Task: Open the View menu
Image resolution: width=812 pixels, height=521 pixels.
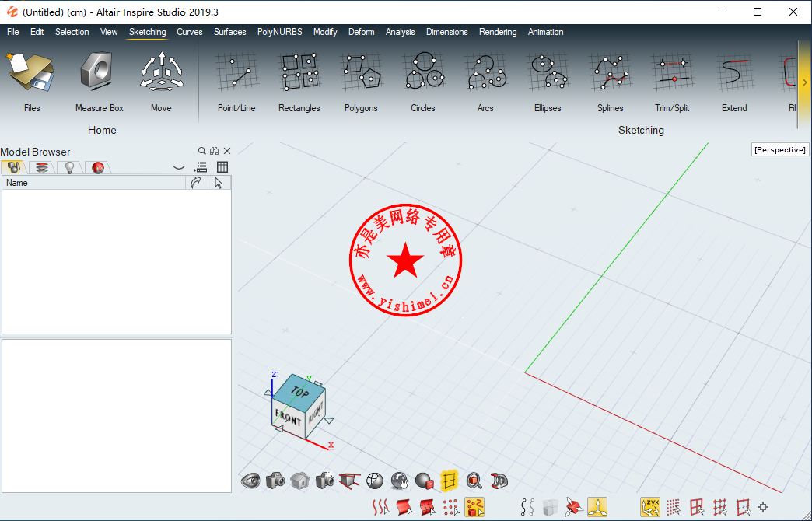Action: coord(109,32)
